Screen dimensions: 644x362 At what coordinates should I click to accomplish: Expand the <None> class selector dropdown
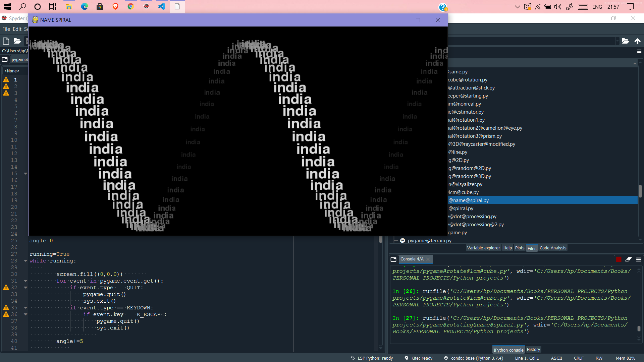click(x=15, y=71)
